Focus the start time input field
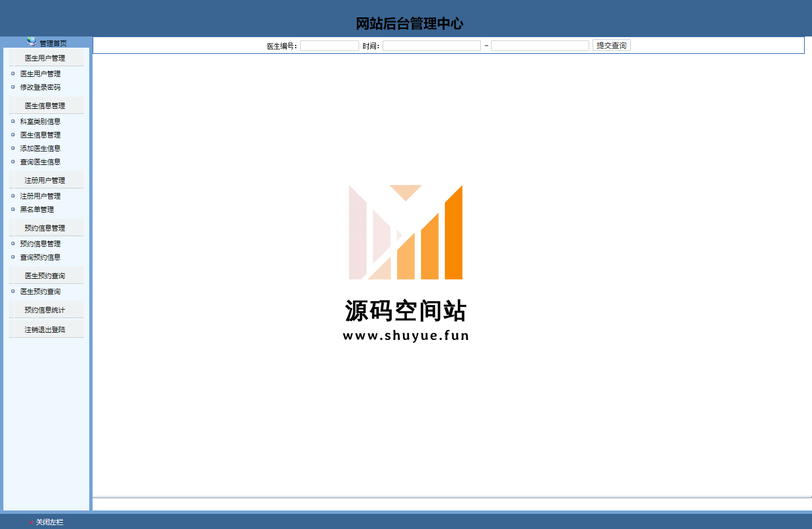812x529 pixels. tap(432, 45)
